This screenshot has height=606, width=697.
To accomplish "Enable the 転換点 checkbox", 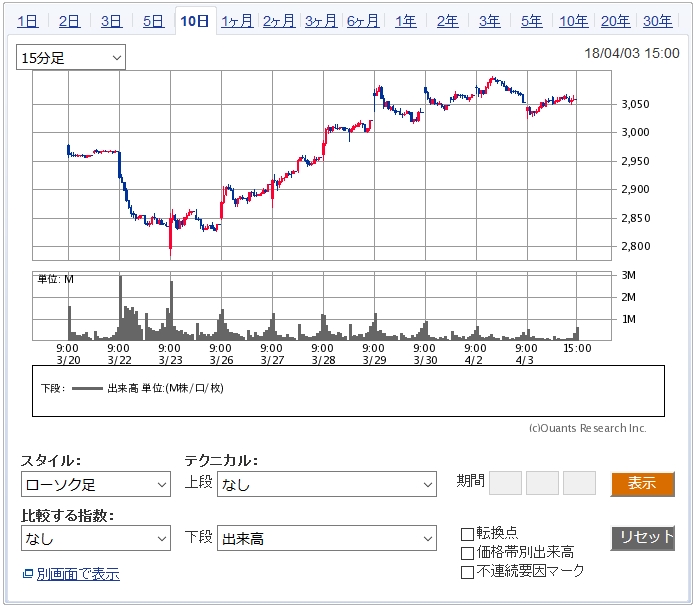I will (x=467, y=534).
